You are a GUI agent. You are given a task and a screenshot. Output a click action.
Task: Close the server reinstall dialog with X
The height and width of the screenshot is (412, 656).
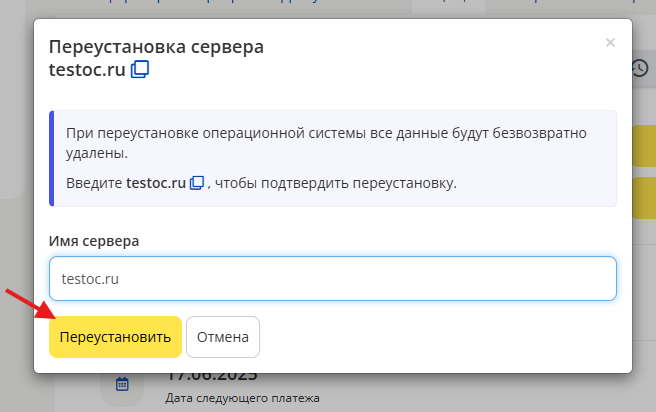tap(610, 42)
